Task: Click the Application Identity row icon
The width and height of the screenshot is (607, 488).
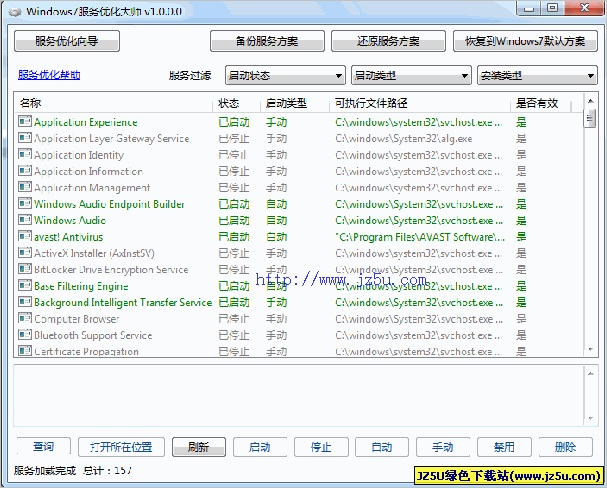Action: (x=25, y=154)
